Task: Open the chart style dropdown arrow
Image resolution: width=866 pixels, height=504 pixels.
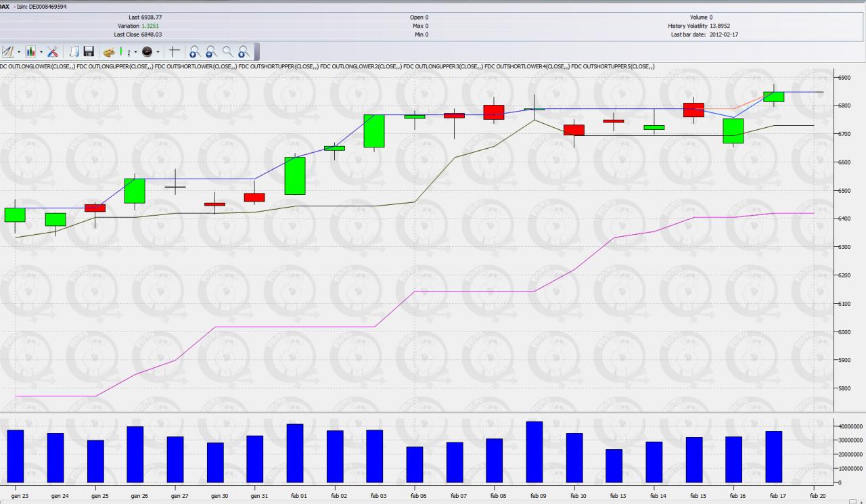Action: 135,52
